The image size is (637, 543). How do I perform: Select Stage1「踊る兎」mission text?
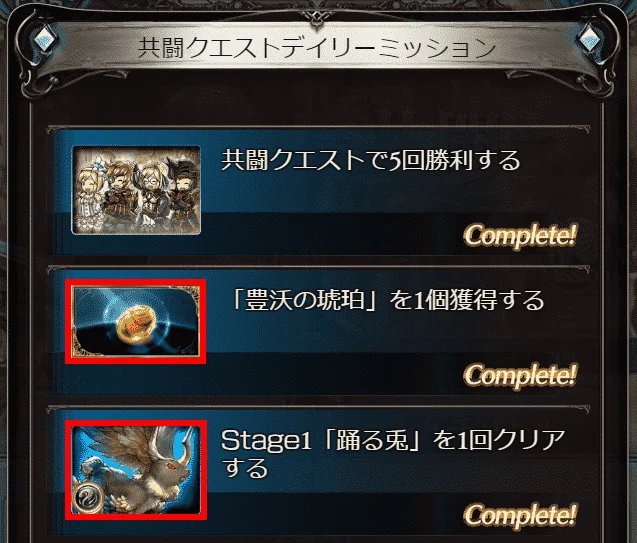tap(393, 454)
